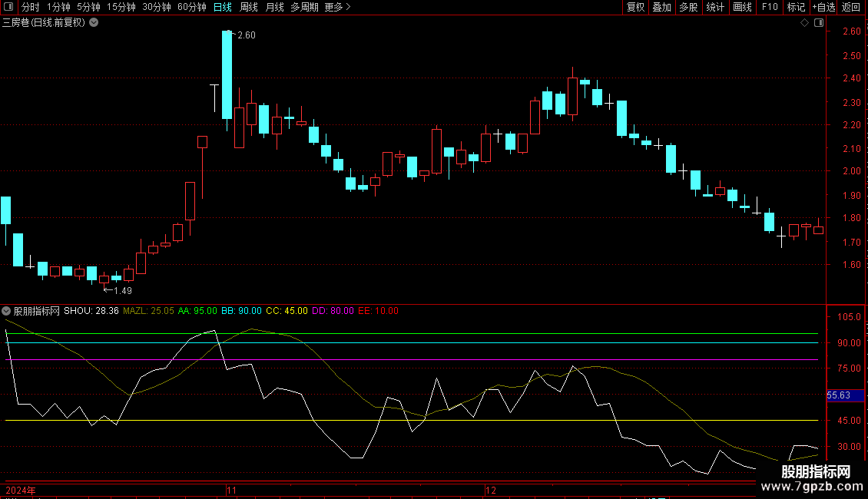Viewport: 868px width, 499px height.
Task: Select the 1分钟 period tab
Action: pyautogui.click(x=58, y=7)
